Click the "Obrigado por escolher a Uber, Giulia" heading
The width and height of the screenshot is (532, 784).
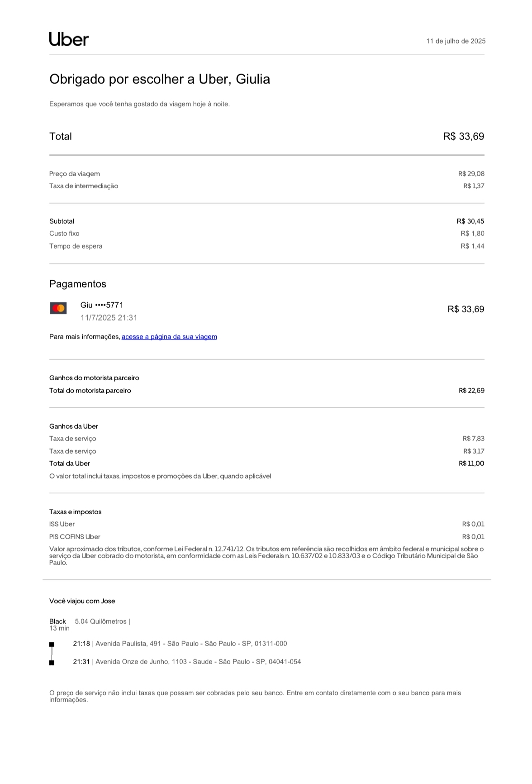[160, 79]
